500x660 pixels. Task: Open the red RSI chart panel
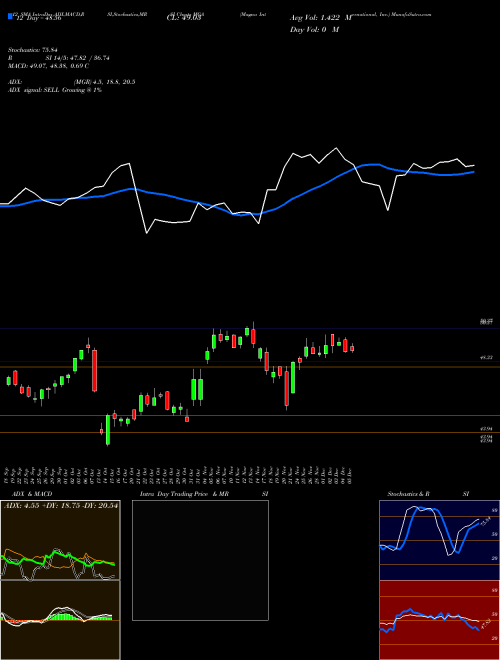(439, 620)
